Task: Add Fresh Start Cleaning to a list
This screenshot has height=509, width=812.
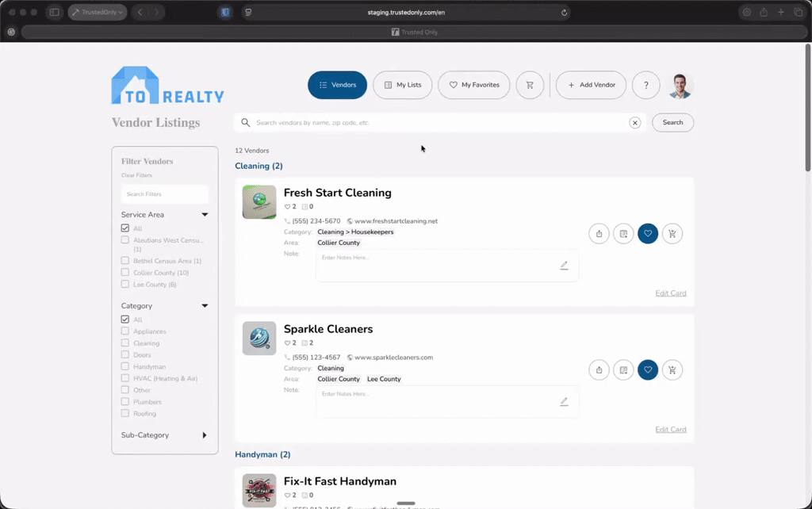Action: click(623, 234)
